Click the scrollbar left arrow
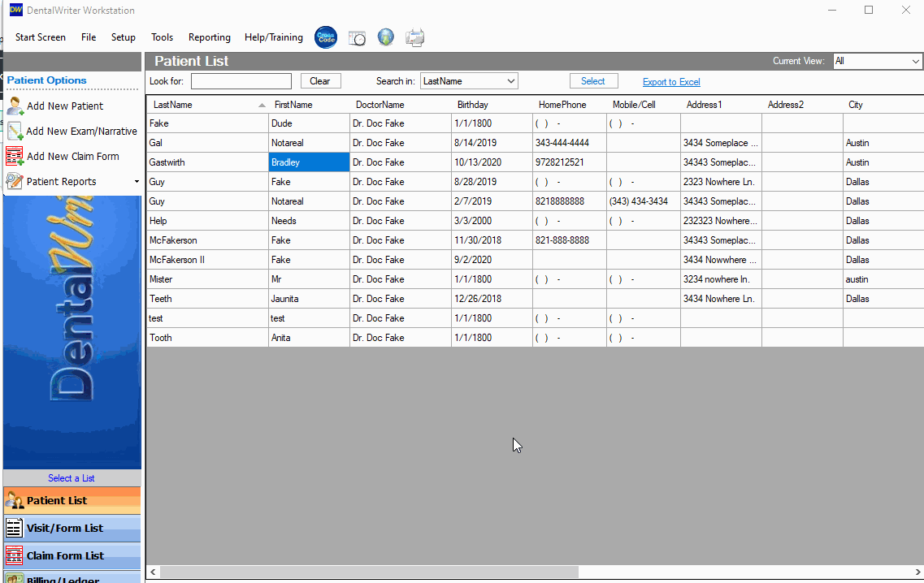The height and width of the screenshot is (583, 924). (154, 572)
